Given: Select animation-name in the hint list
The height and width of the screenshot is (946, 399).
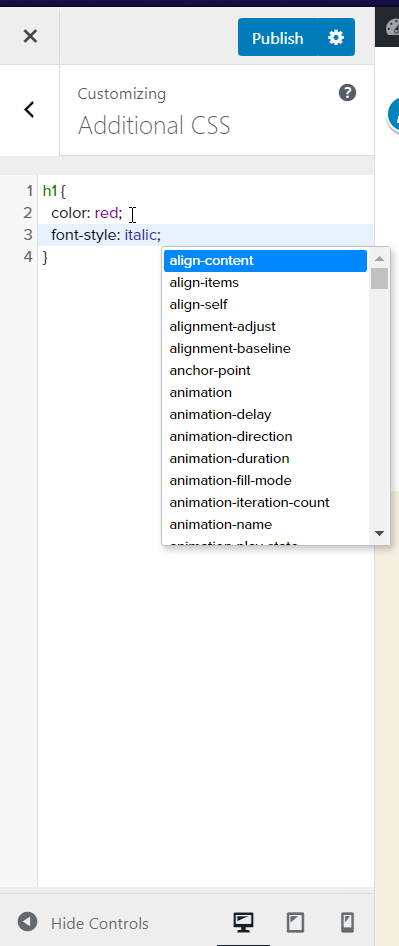Looking at the screenshot, I should tap(266, 524).
